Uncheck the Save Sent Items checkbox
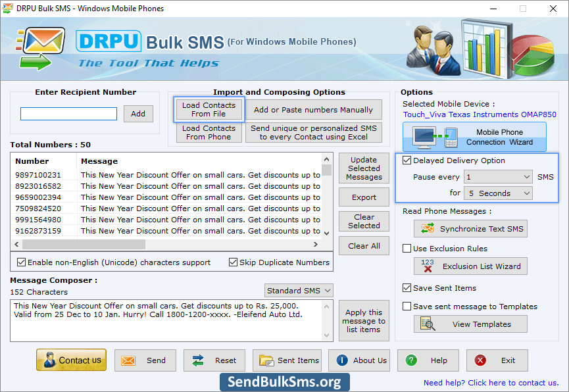 tap(407, 288)
